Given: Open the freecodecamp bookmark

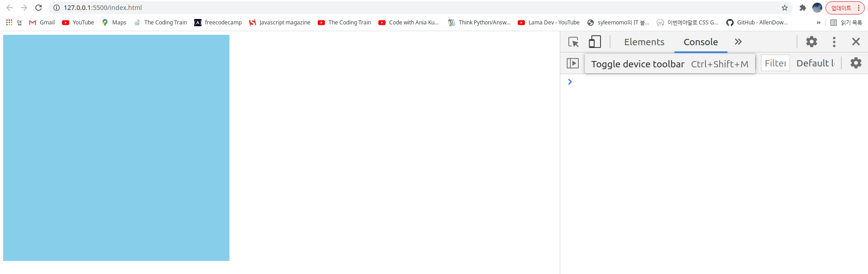Looking at the screenshot, I should tap(218, 22).
